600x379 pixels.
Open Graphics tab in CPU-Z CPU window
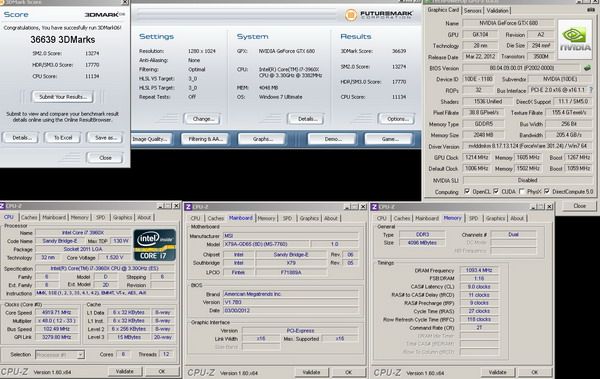122,217
